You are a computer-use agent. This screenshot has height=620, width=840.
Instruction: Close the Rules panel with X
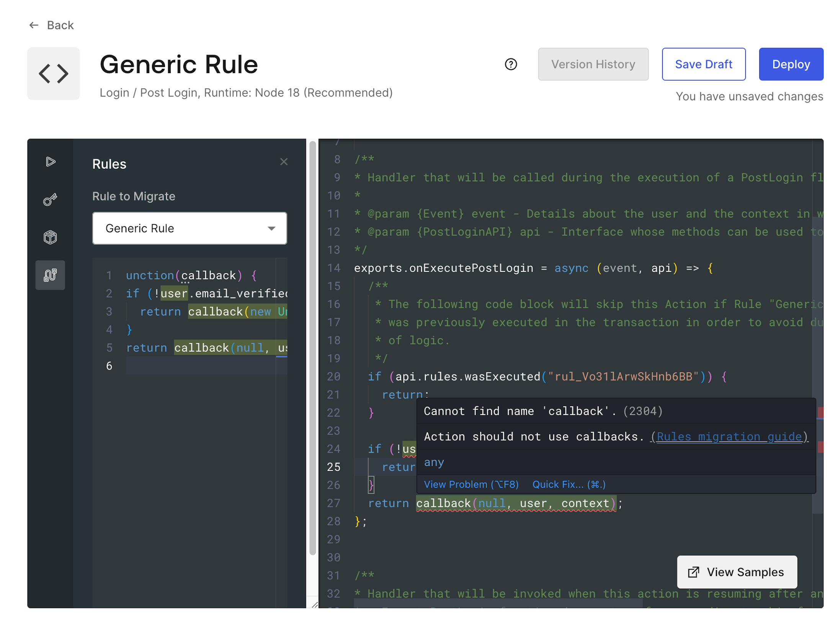[283, 162]
